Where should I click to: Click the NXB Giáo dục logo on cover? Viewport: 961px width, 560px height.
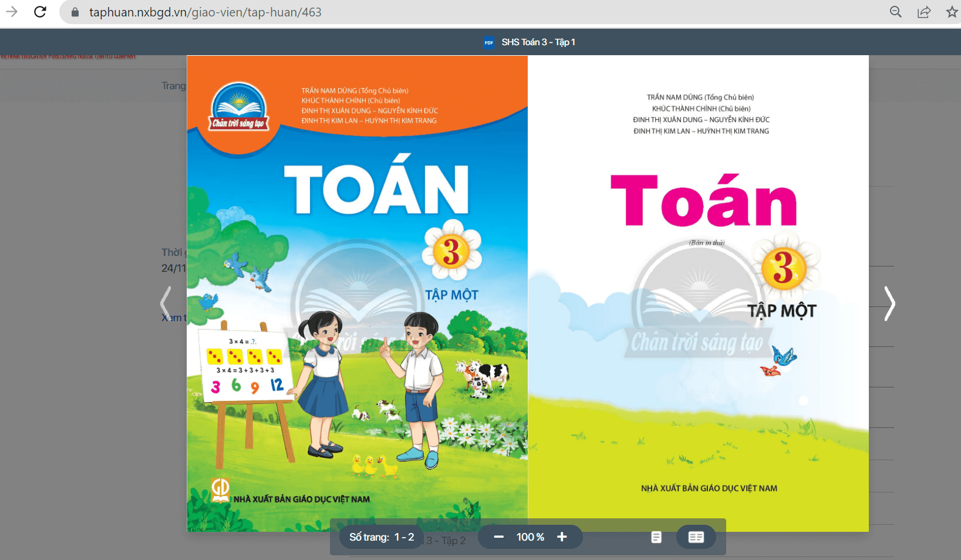click(x=220, y=490)
